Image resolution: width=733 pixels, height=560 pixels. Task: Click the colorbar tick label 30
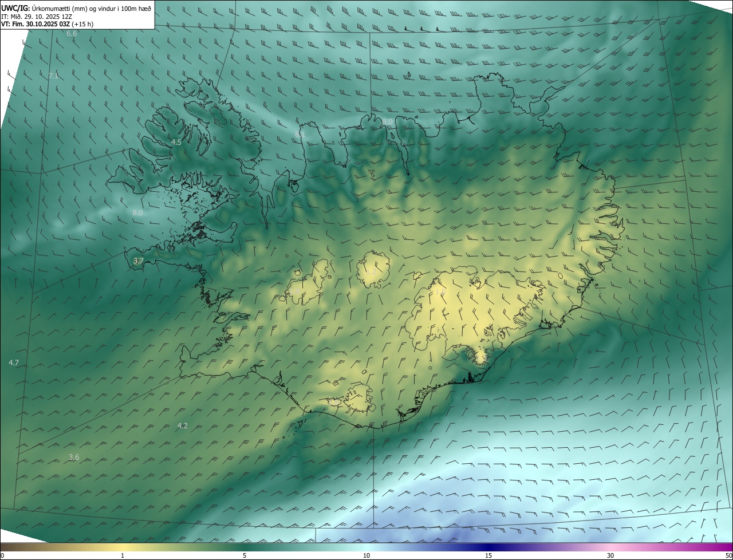pyautogui.click(x=610, y=555)
